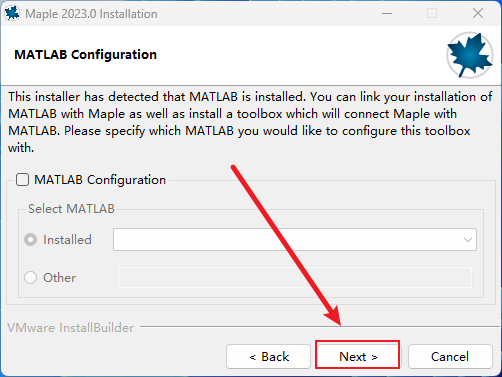Click the Maple 2023.0 Installation title text

click(x=91, y=14)
